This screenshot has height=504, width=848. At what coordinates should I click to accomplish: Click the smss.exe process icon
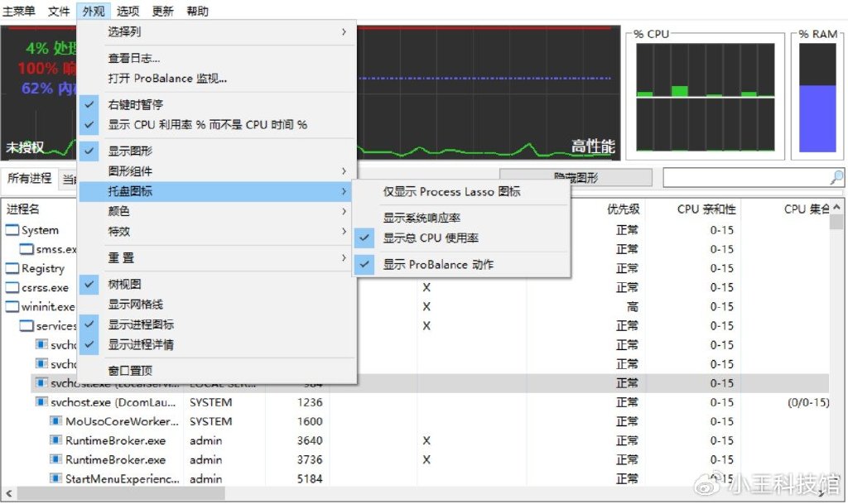(x=26, y=249)
